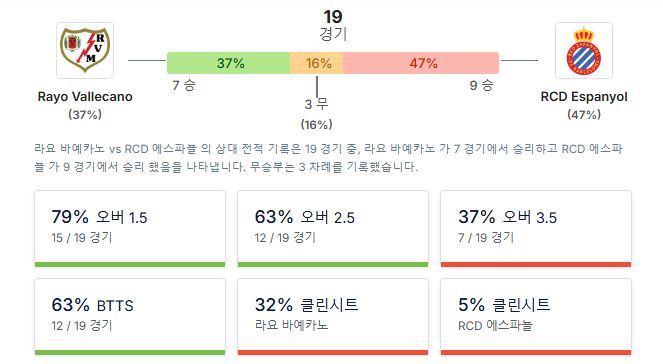The image size is (663, 364).
Task: Open the RCD Espanyol team name link
Action: (584, 97)
